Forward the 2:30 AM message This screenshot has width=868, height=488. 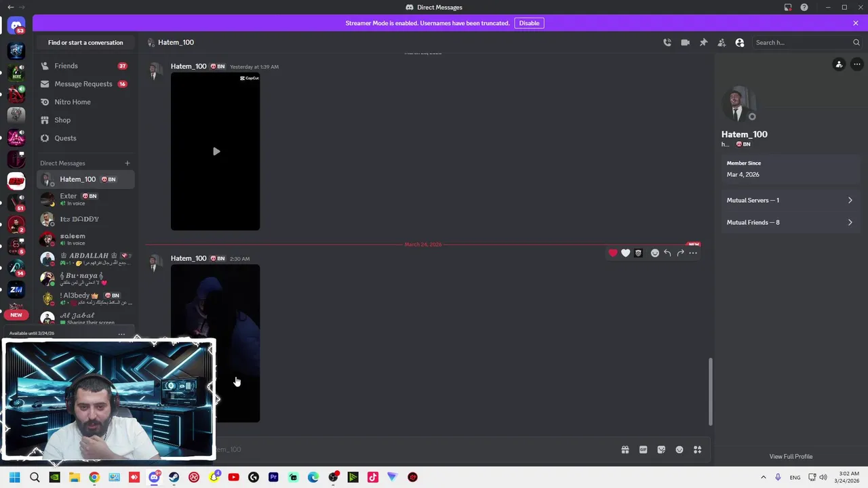pos(680,253)
